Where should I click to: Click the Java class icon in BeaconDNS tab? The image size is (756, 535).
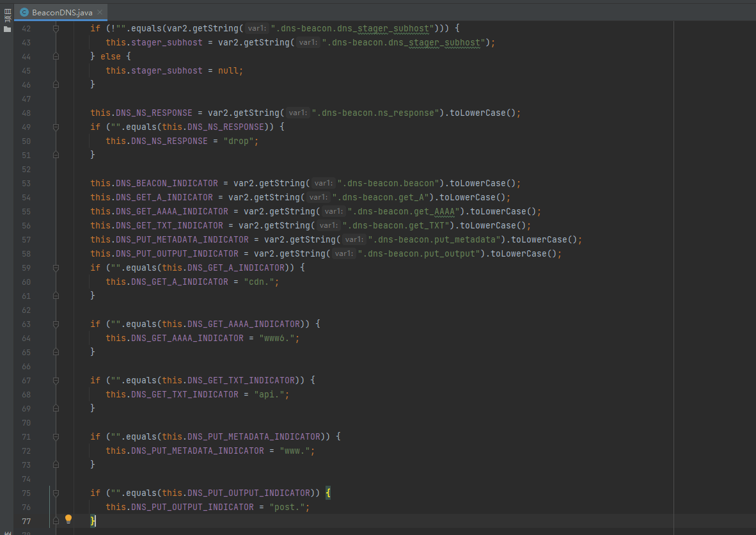[24, 12]
